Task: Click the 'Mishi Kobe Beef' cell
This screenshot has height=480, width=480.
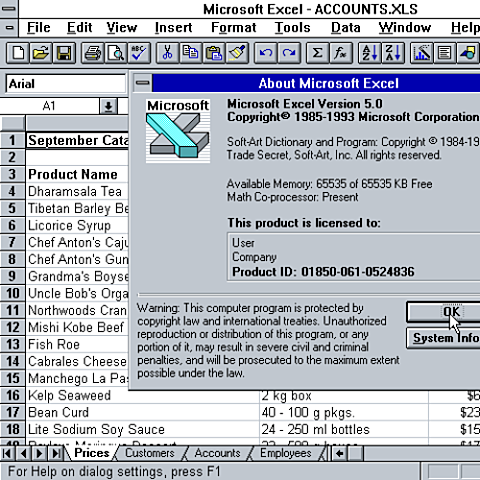Action: [x=77, y=327]
